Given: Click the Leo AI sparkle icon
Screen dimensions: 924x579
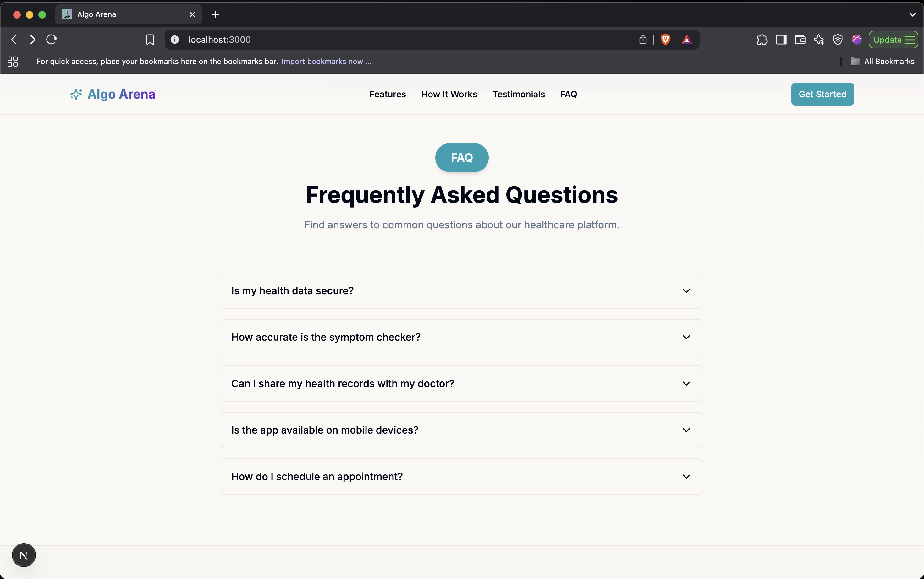Looking at the screenshot, I should [819, 40].
